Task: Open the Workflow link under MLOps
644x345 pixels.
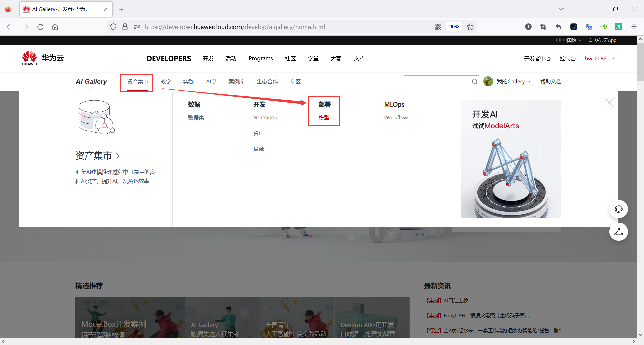Action: (x=396, y=117)
